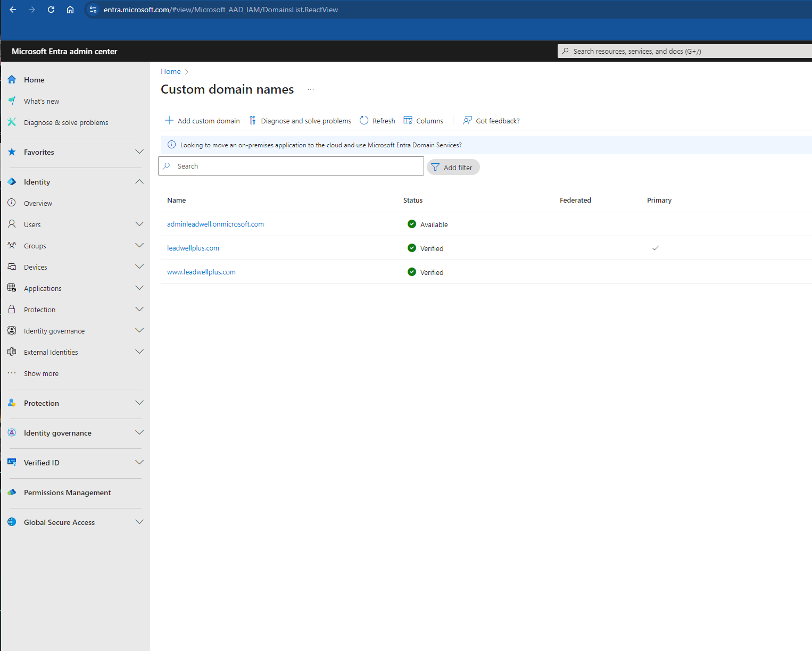This screenshot has width=812, height=651.
Task: Click Search resources, services, and docs box
Action: coord(684,51)
